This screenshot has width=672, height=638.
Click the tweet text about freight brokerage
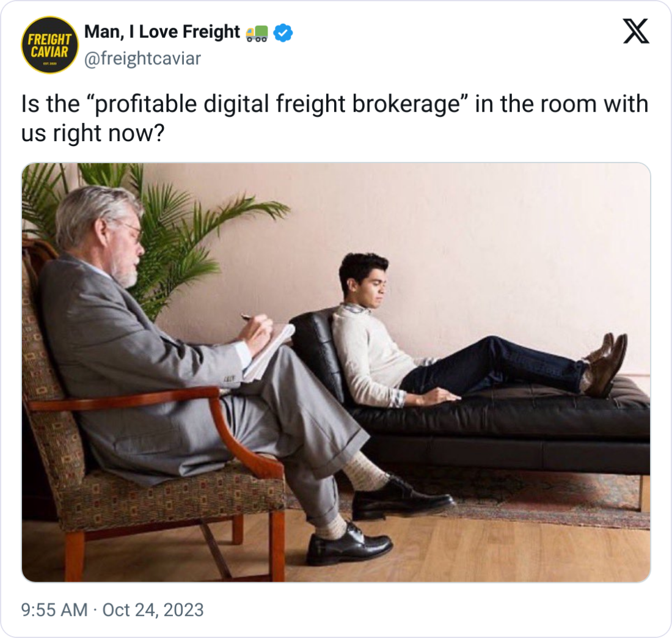[334, 119]
